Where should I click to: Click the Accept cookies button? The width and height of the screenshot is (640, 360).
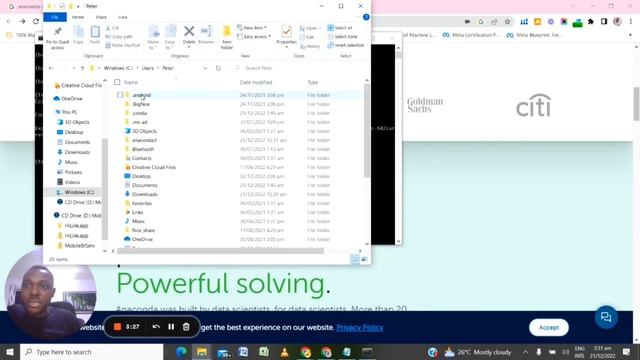click(549, 327)
